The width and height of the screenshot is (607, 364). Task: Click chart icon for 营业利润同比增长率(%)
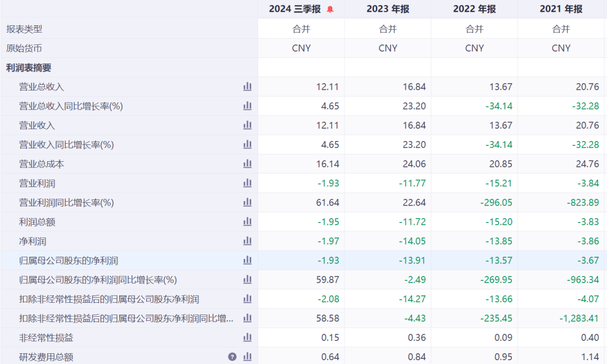point(247,202)
